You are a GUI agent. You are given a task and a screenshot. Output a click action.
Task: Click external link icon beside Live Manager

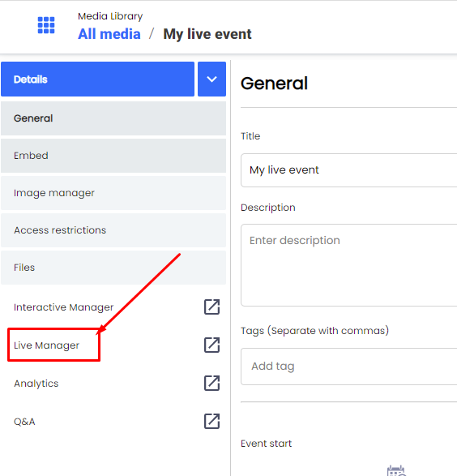pyautogui.click(x=211, y=345)
